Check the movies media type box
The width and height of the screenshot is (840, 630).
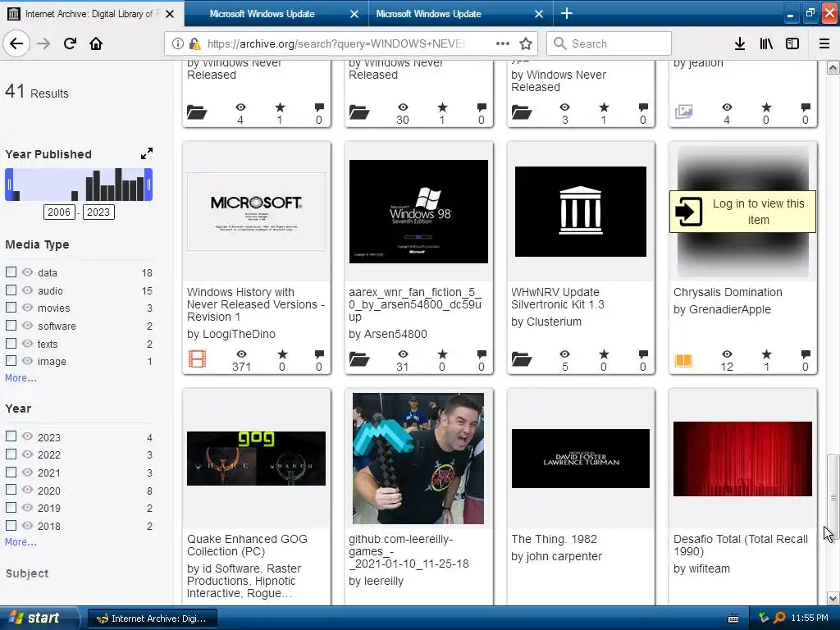point(11,308)
